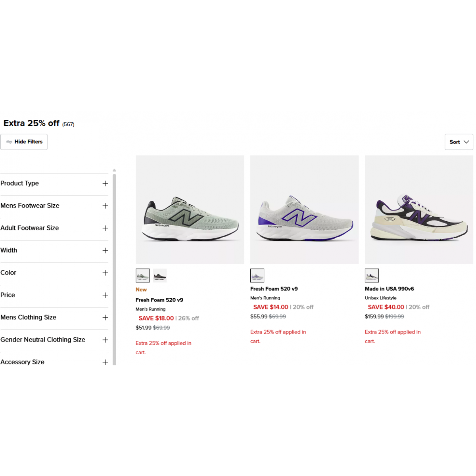
Task: Expand Gender Neutral Clothing Size plus icon
Action: (x=105, y=340)
